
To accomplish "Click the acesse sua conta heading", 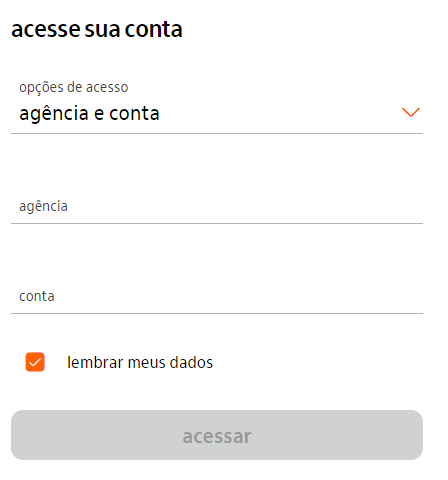I will point(97,29).
